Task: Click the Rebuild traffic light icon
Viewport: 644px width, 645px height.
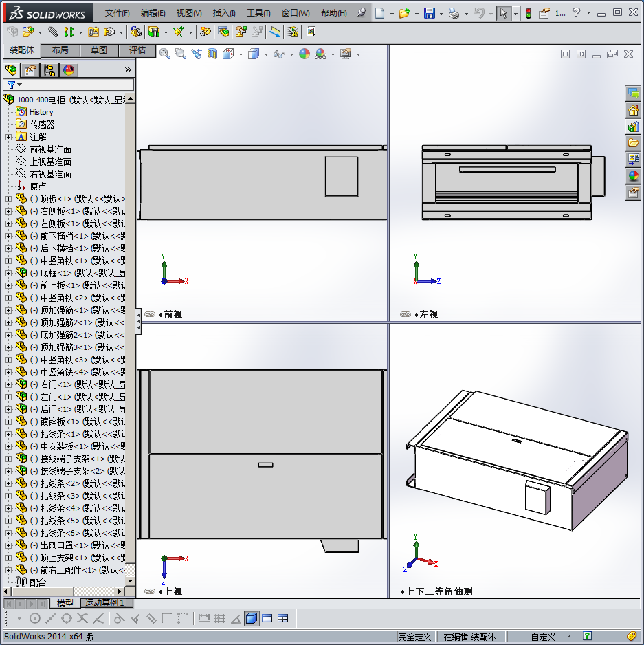Action: 529,13
